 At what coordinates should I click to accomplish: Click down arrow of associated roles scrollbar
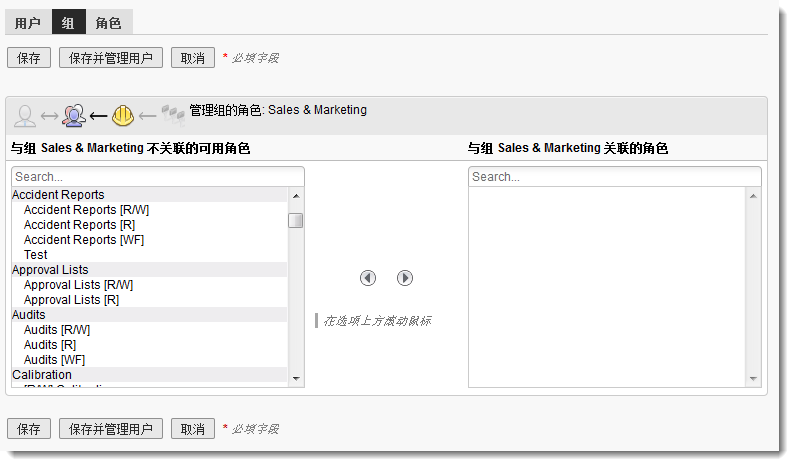click(753, 378)
